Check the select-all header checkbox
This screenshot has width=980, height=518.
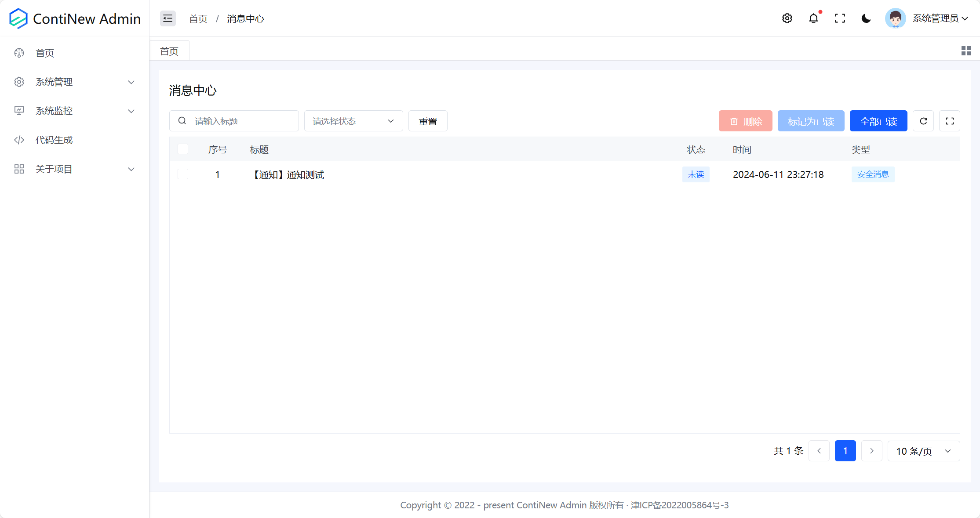click(183, 149)
